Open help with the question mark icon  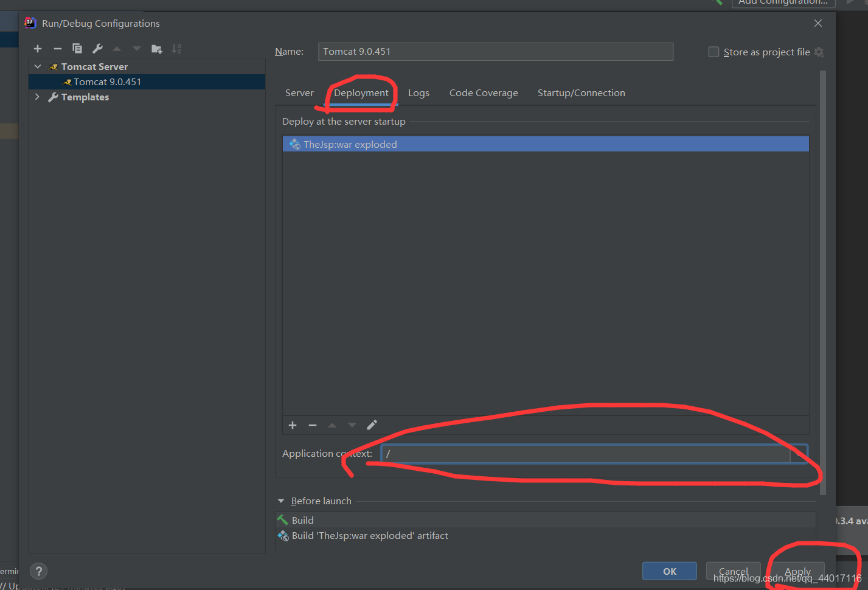click(39, 571)
